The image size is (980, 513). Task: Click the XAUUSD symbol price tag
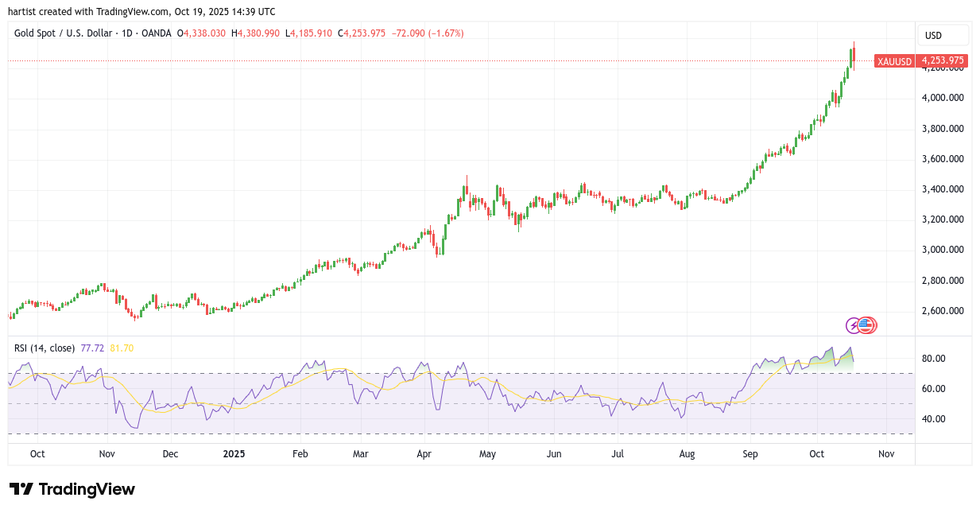pos(894,61)
